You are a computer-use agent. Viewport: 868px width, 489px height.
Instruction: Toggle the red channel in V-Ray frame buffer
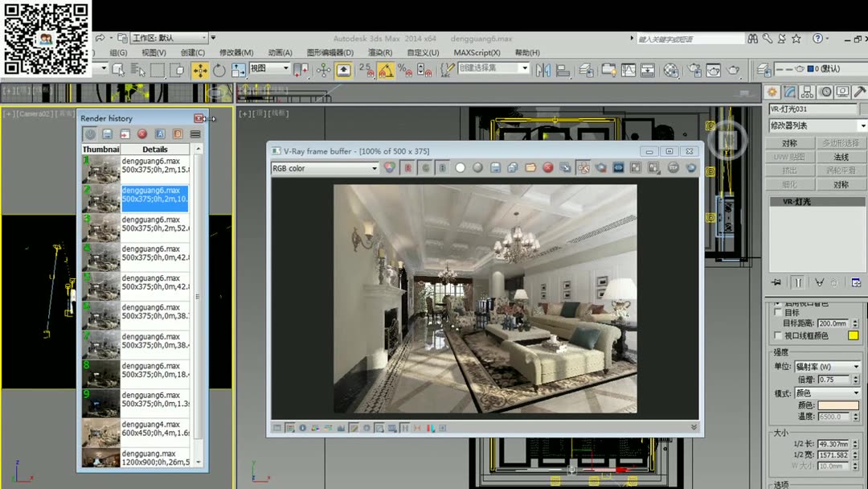click(407, 168)
